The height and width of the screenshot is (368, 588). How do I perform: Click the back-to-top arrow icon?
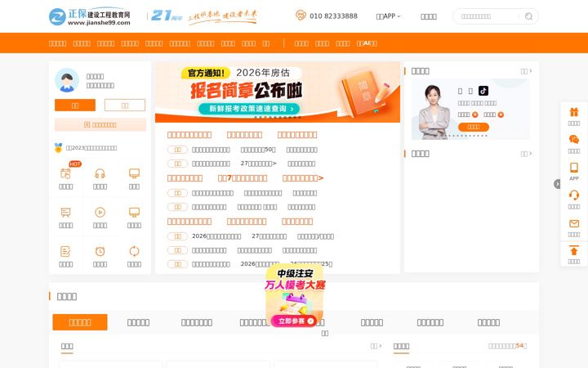click(574, 250)
